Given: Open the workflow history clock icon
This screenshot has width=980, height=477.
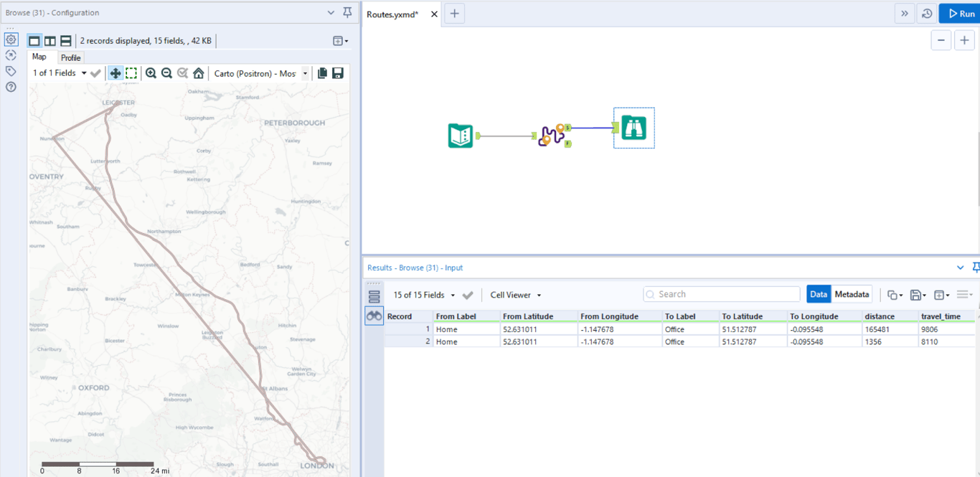Looking at the screenshot, I should [x=927, y=14].
